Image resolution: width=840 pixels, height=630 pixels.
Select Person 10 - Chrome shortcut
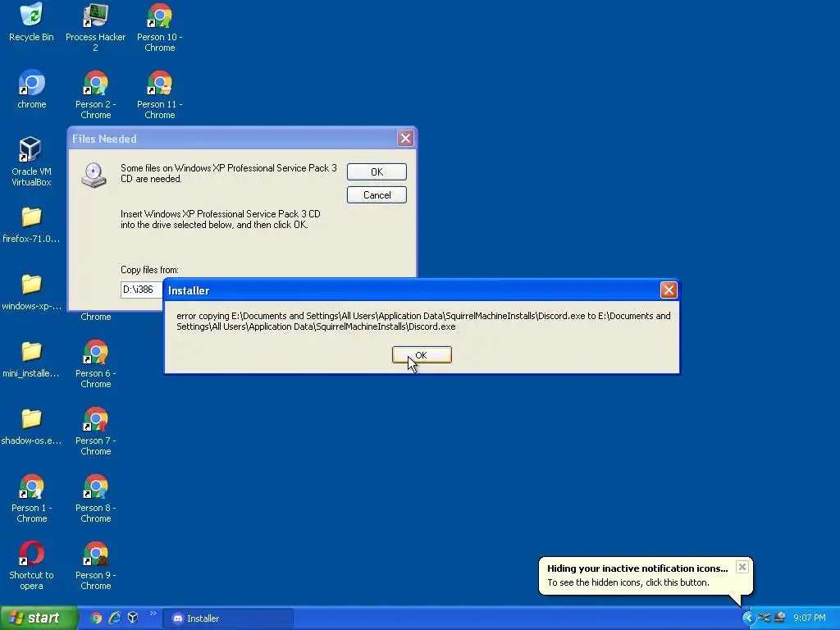coord(160,27)
